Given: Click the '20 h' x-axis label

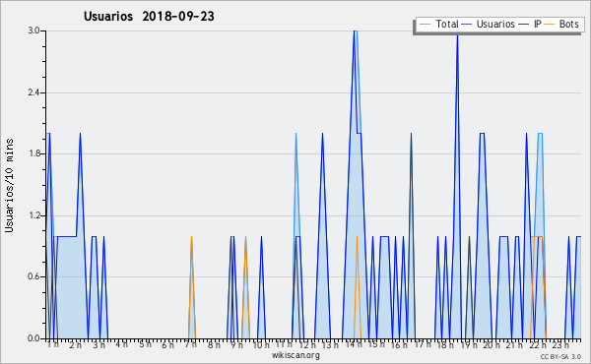Looking at the screenshot, I should coord(492,344).
